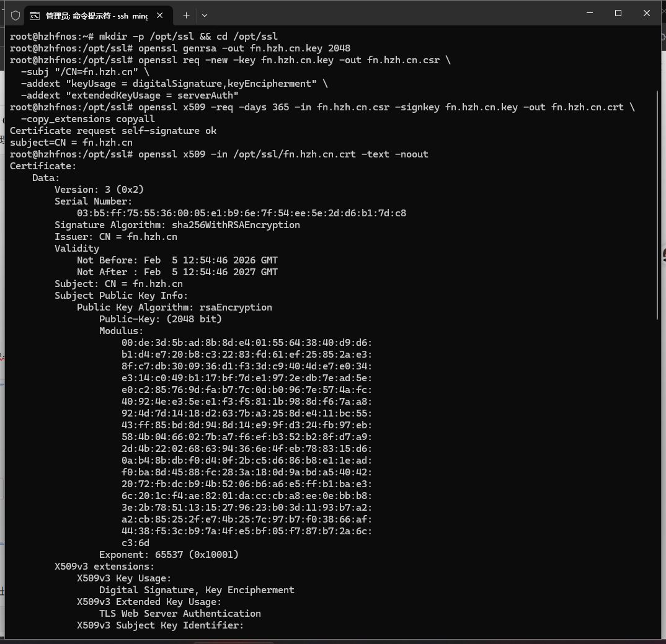Screen dimensions: 666x644
Task: Click the 'Certificate request self-signature ok' output
Action: pyautogui.click(x=113, y=131)
